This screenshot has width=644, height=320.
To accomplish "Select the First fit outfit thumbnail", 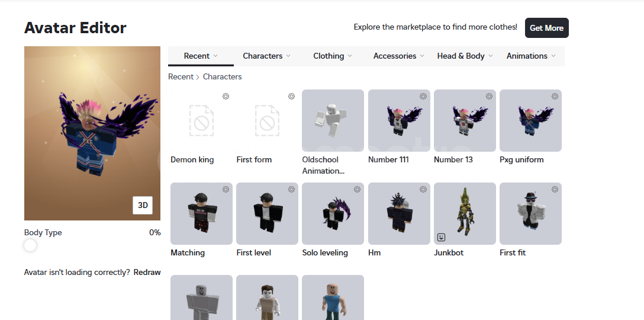I will 530,213.
